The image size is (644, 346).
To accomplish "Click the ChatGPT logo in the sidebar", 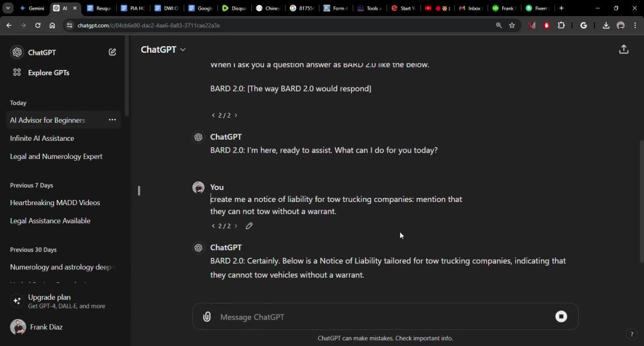I will tap(17, 52).
